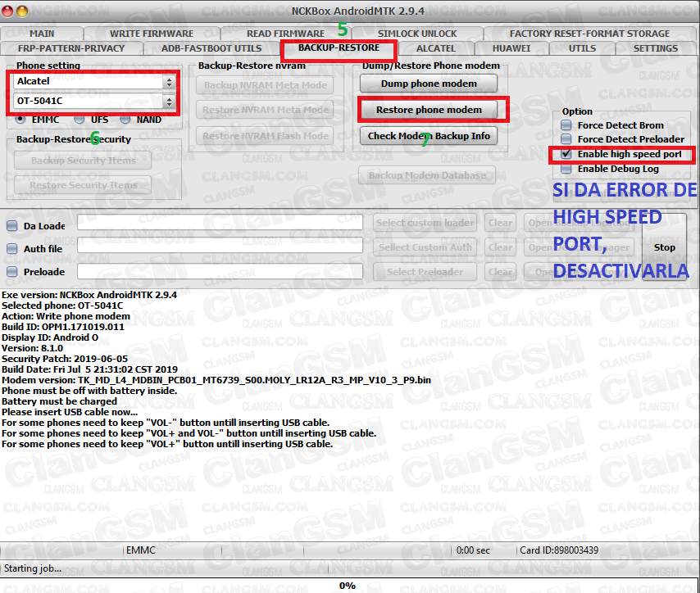Click the Da Loader path field
Screen dimensions: 700x593
click(220, 222)
